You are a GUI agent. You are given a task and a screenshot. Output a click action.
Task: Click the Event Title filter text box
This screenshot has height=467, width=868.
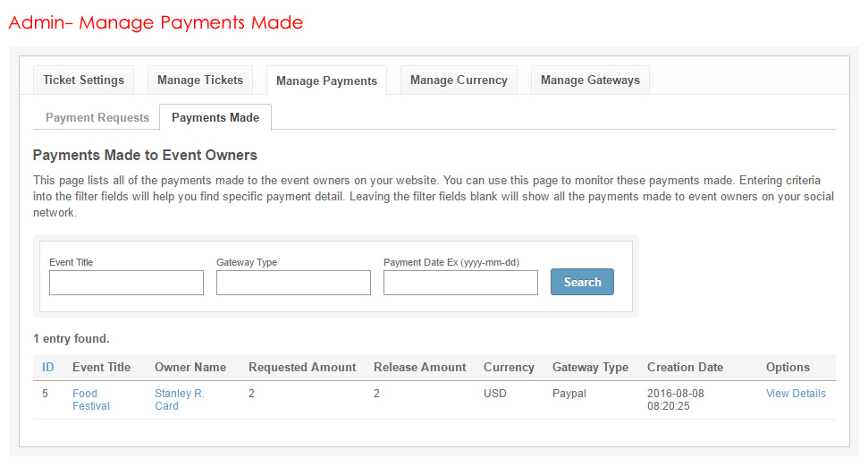pyautogui.click(x=126, y=283)
